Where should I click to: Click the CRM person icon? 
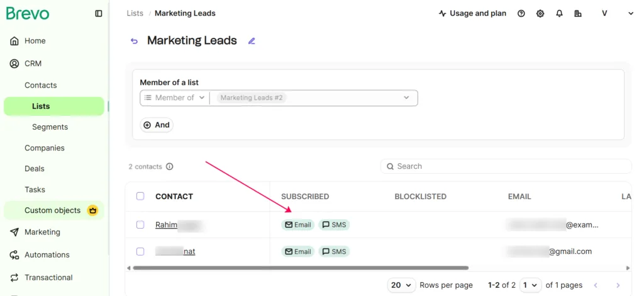point(14,64)
